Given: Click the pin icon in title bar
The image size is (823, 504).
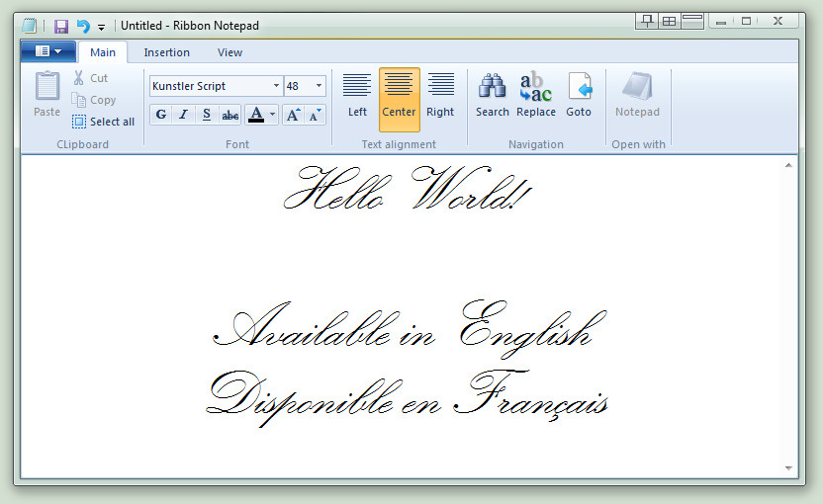Looking at the screenshot, I should pyautogui.click(x=647, y=22).
